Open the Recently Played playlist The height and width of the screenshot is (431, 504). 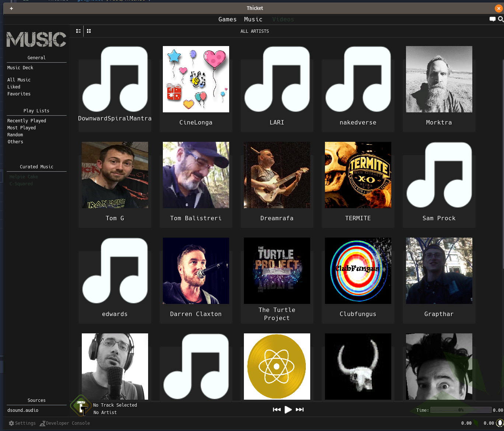click(x=27, y=121)
